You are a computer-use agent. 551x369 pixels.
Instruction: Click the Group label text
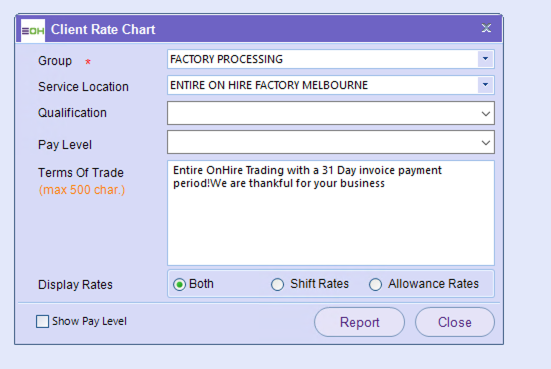pos(55,61)
